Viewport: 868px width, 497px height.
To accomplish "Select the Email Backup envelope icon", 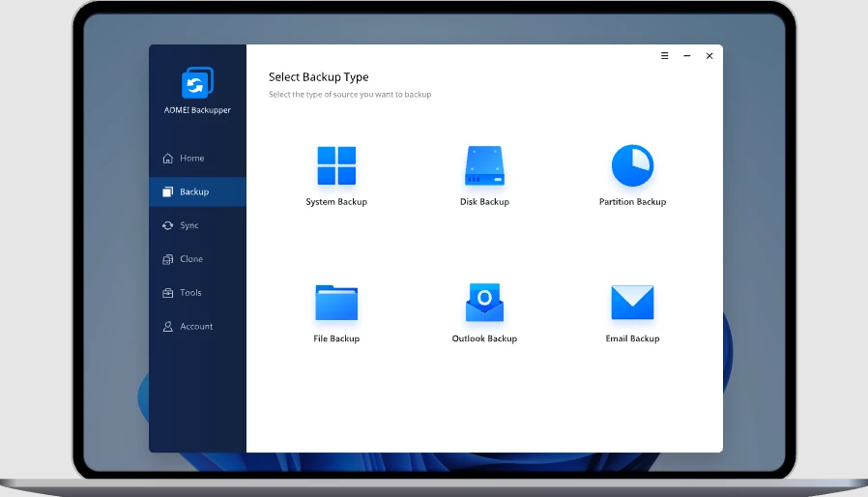I will (632, 303).
